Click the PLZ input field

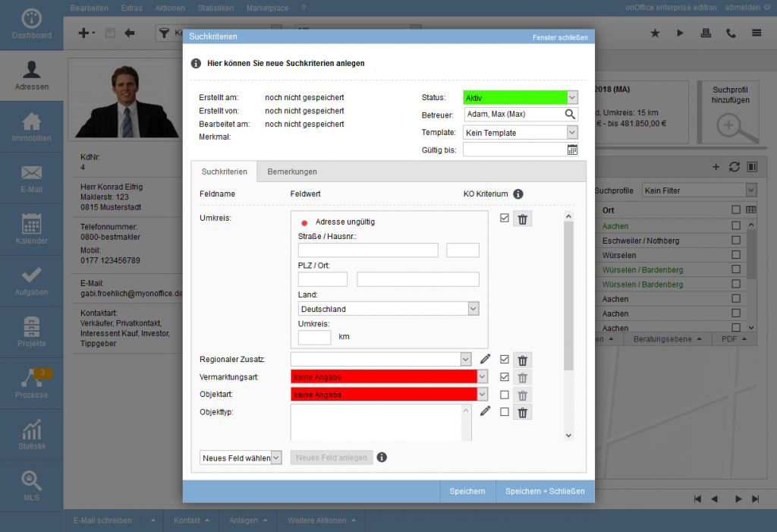pyautogui.click(x=322, y=279)
